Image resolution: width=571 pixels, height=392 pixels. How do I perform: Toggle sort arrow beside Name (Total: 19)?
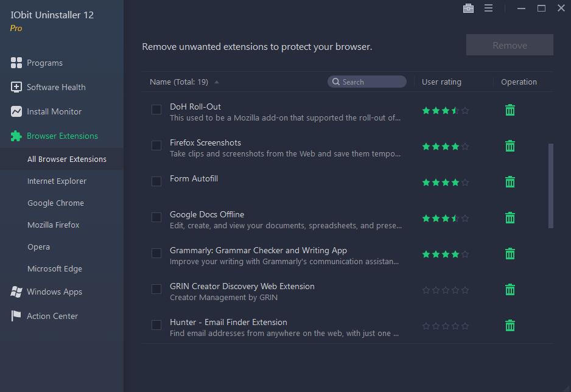(x=217, y=82)
